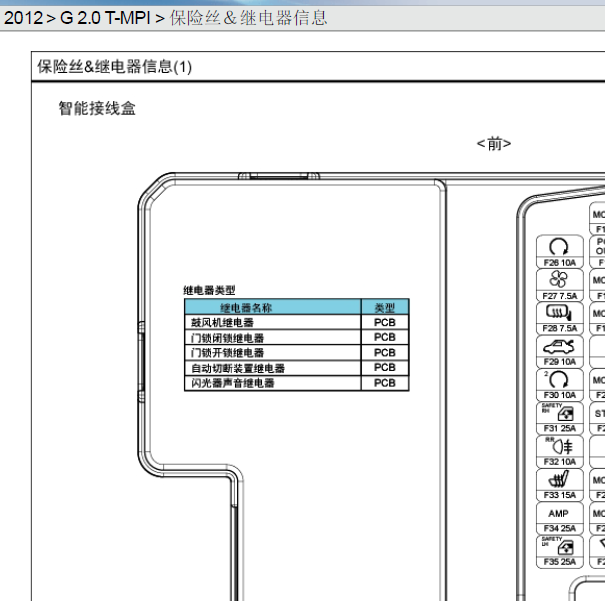Select the circular arrow icon on fuse F30
This screenshot has height=601, width=605.
(x=558, y=380)
